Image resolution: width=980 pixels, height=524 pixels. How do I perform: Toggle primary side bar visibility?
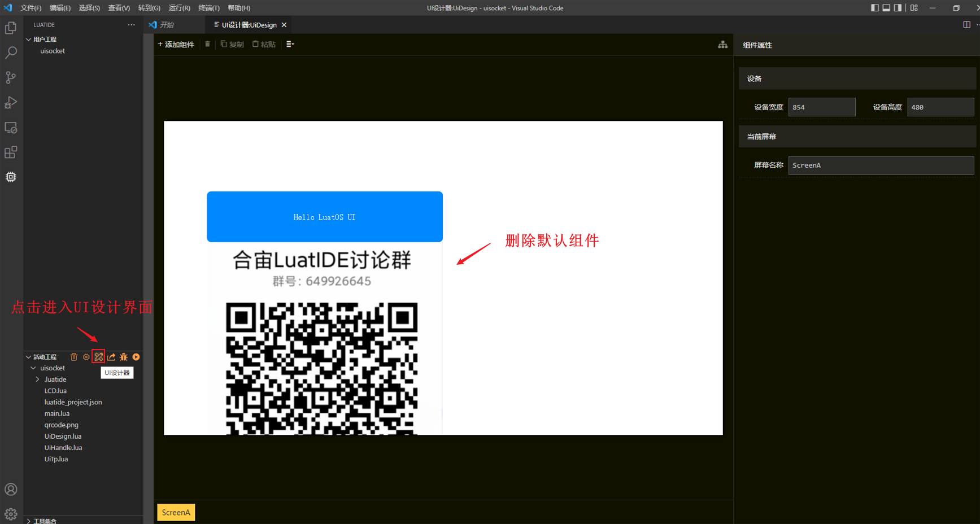pyautogui.click(x=875, y=8)
